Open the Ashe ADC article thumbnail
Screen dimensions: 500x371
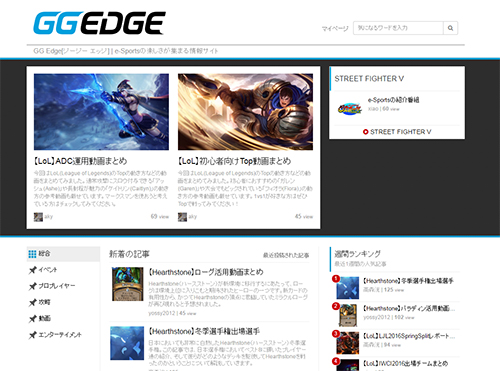point(101,112)
